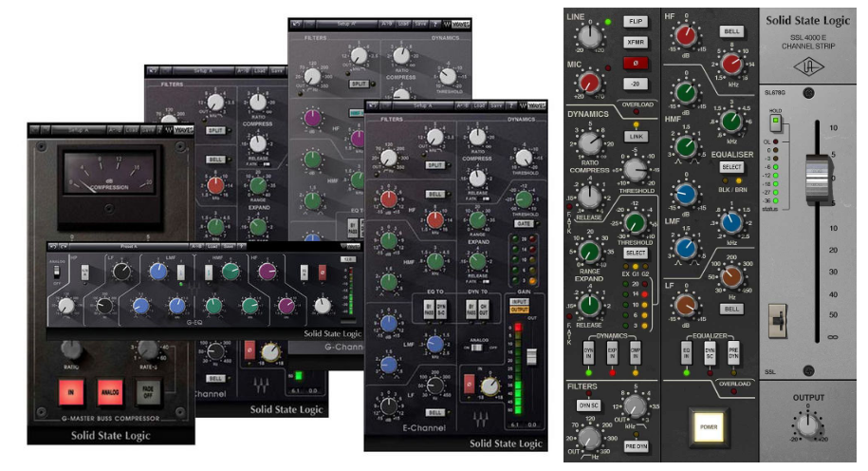The width and height of the screenshot is (868, 471).
Task: Toggle CMP IN switch on UAD strip
Action: (636, 353)
